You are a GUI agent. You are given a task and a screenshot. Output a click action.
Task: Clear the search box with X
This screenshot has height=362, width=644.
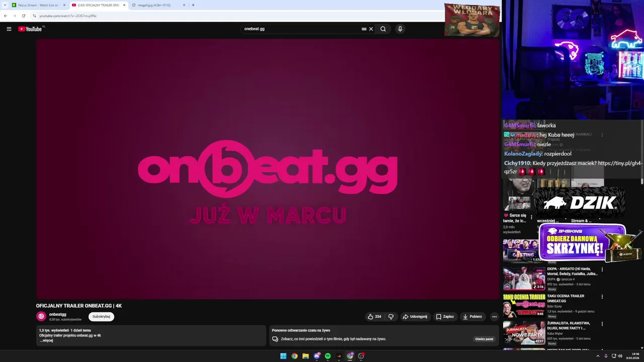coord(371,29)
